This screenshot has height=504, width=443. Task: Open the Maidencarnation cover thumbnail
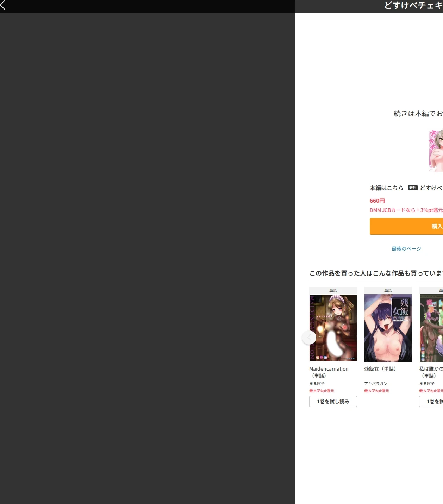(333, 328)
